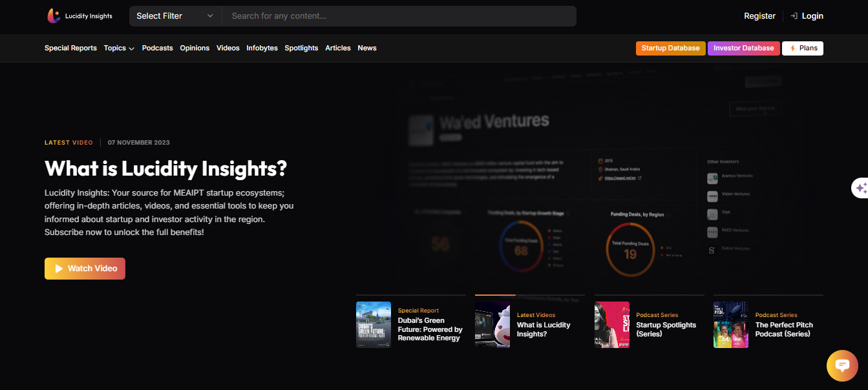The image size is (868, 390).
Task: Go to Spotlights page
Action: (301, 48)
